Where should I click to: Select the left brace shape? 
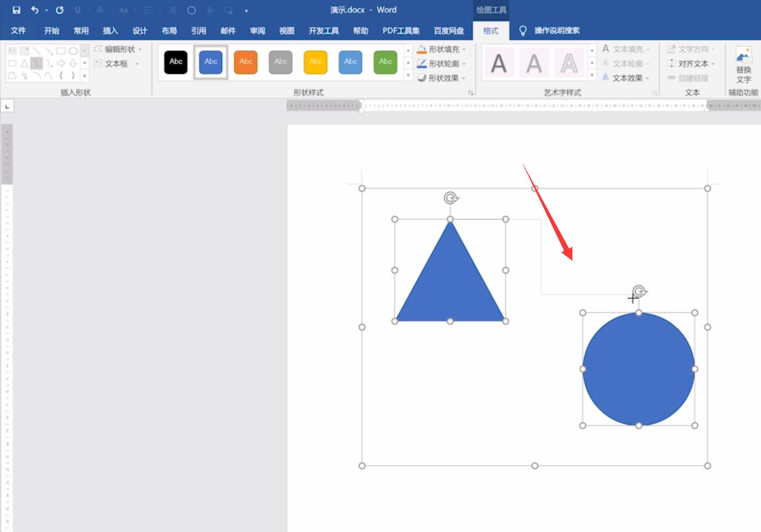pos(61,75)
